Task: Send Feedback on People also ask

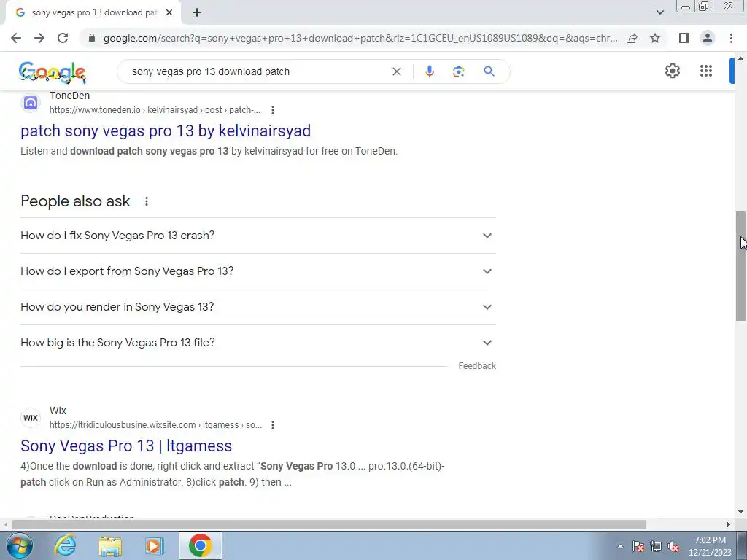Action: pyautogui.click(x=477, y=366)
